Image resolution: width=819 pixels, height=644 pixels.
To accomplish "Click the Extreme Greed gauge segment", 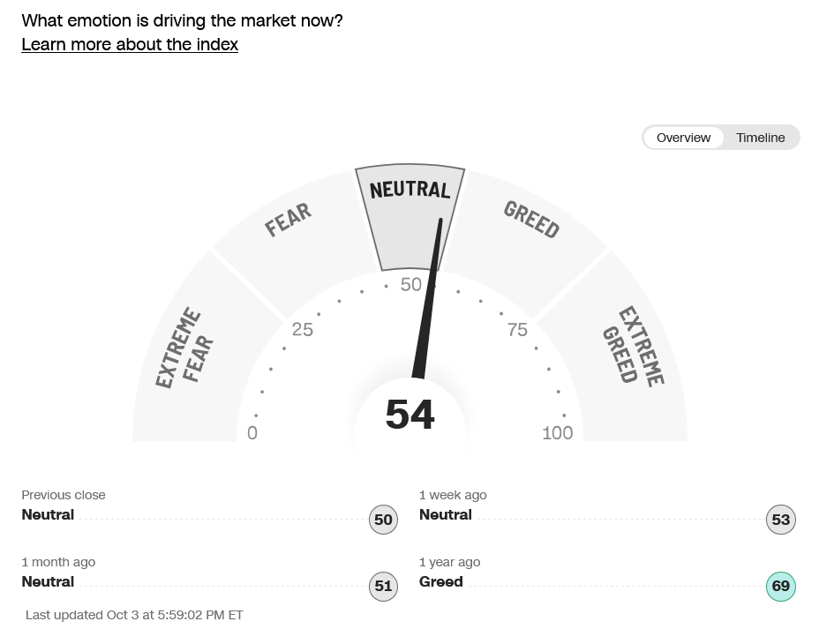I will 634,347.
